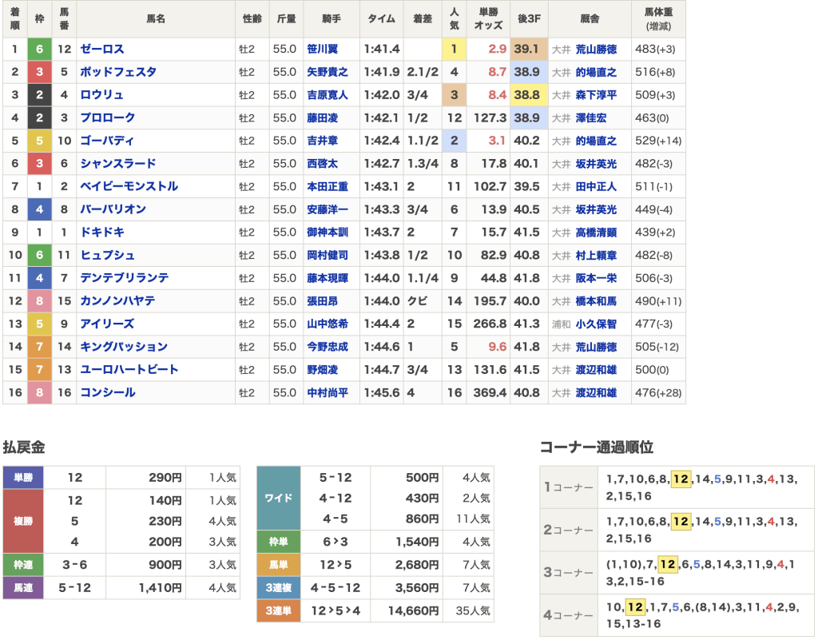Open horse ゴーバディ page

pos(107,141)
